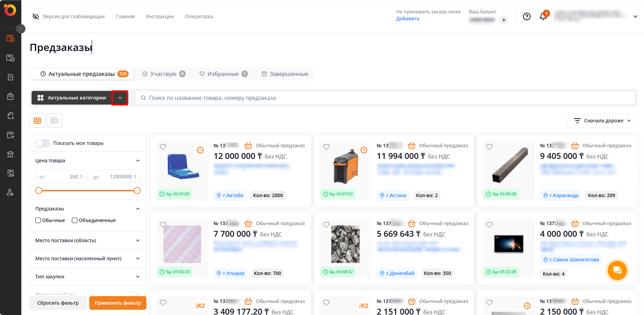Favorite the 11 994 000 ₸ preorder heart
The width and height of the screenshot is (644, 315).
[326, 147]
